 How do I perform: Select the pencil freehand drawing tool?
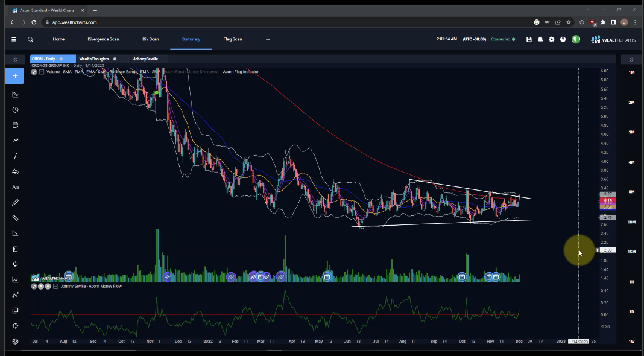coord(15,202)
